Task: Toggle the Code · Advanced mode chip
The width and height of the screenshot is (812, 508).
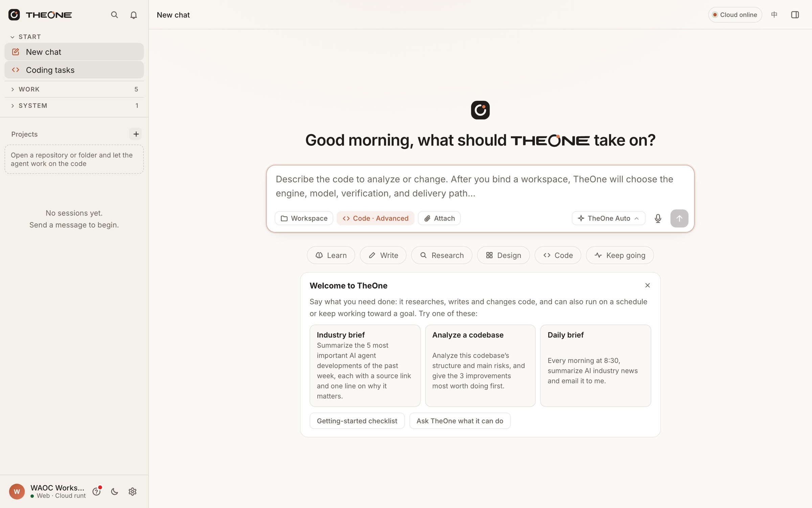Action: click(375, 218)
